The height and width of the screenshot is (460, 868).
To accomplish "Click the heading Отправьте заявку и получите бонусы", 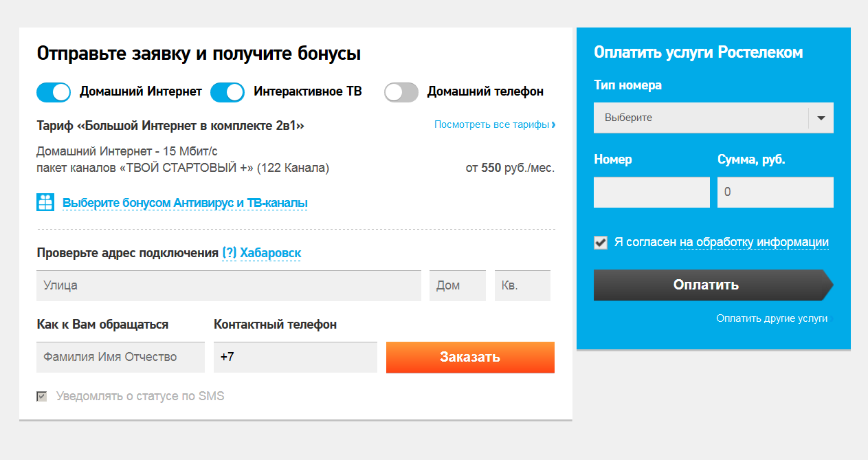I will click(x=199, y=54).
